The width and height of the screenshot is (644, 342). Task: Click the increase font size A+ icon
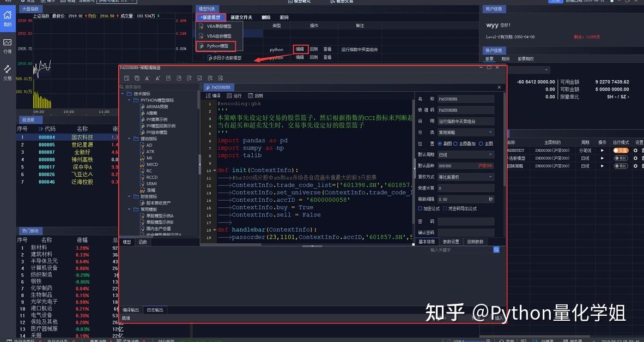point(157,79)
